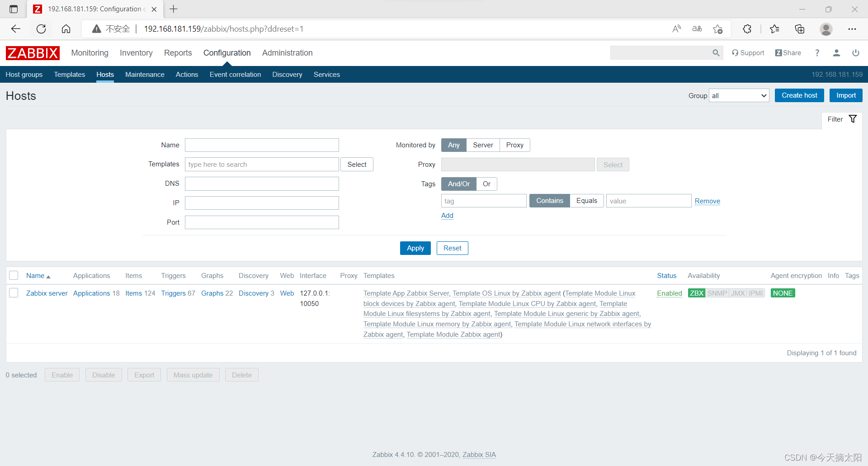Open the Zabbix server host link
This screenshot has width=868, height=466.
click(47, 293)
